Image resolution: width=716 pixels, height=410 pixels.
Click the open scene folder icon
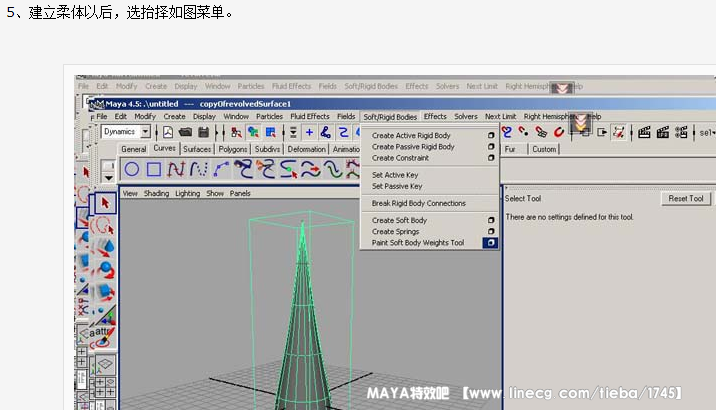(185, 132)
